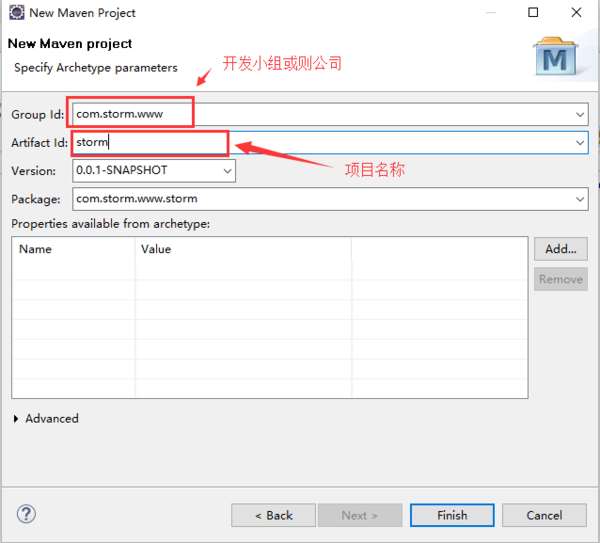Click the 'Specify Archetype parameters' text
Screen dimensions: 600x543
tap(96, 68)
